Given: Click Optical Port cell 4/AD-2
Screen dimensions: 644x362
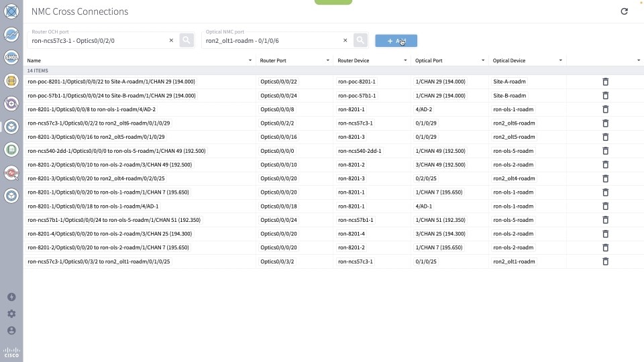Looking at the screenshot, I should [424, 109].
